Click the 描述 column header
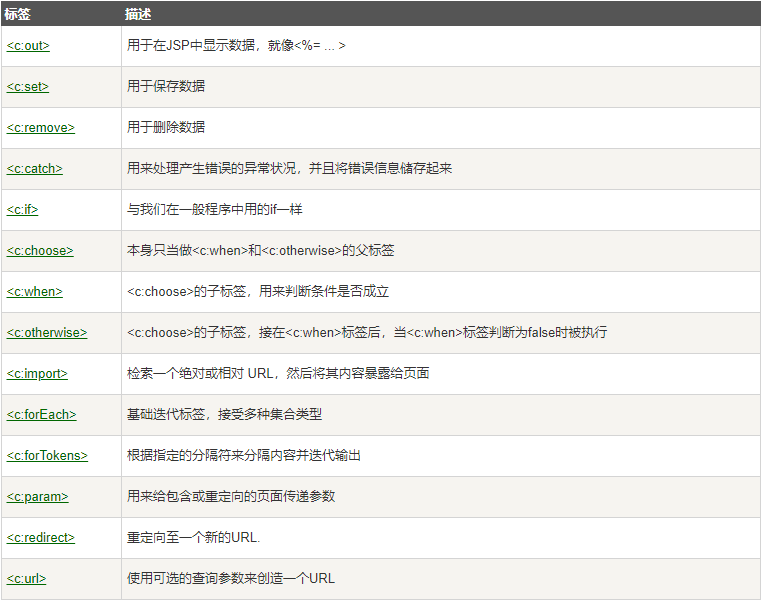The width and height of the screenshot is (763, 602). (x=138, y=14)
